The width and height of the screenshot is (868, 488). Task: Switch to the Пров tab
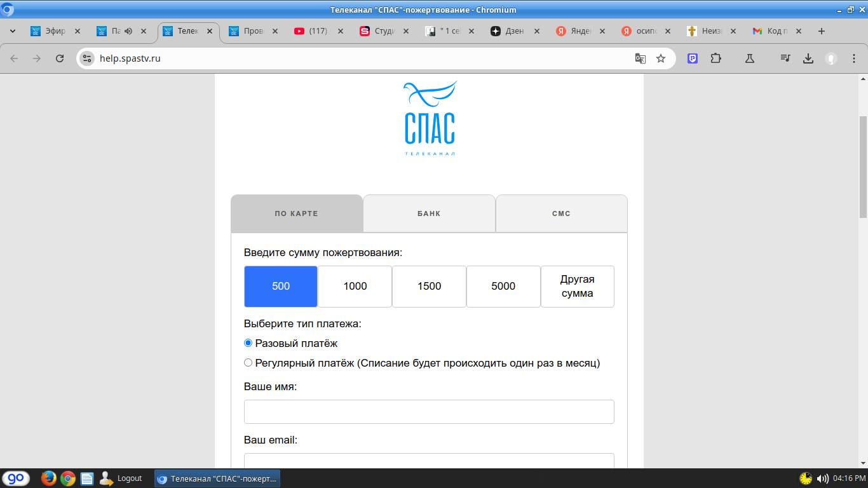(253, 31)
